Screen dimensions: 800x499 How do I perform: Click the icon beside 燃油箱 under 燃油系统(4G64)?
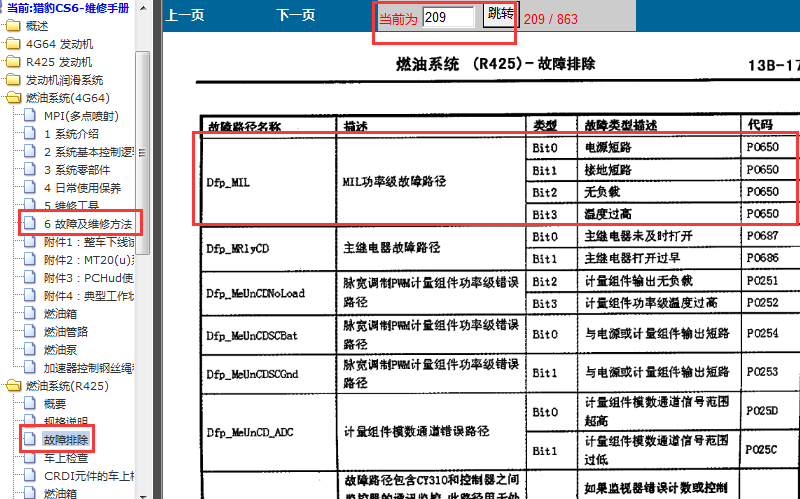(30, 314)
